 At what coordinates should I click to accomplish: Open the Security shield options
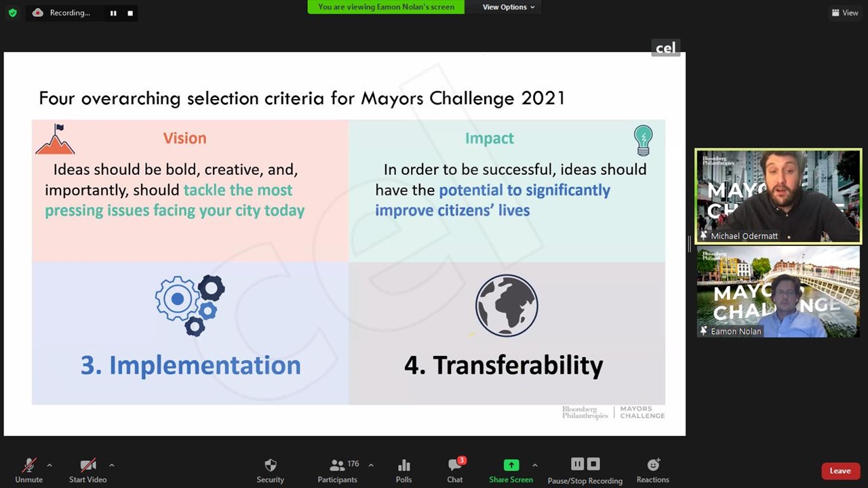[x=270, y=470]
